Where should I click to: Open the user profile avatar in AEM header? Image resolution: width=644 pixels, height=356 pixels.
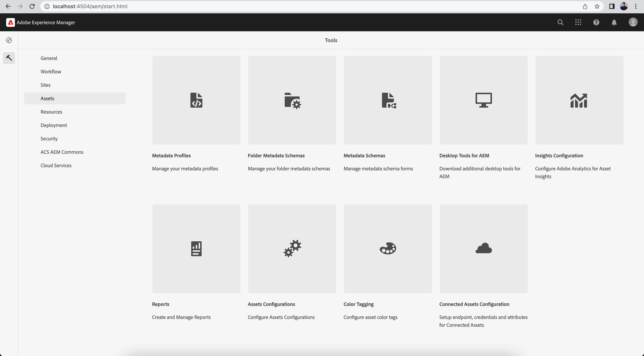click(x=633, y=22)
